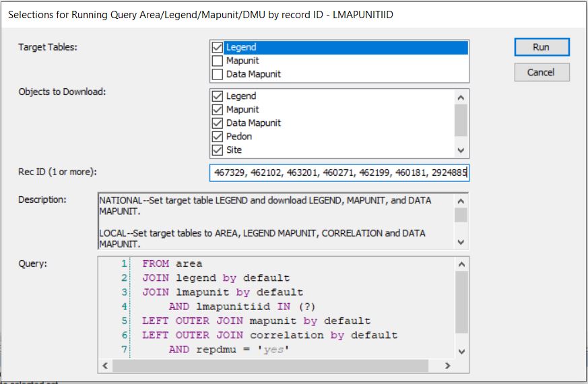Click query line 'FROM area'
This screenshot has width=588, height=384.
coord(172,263)
